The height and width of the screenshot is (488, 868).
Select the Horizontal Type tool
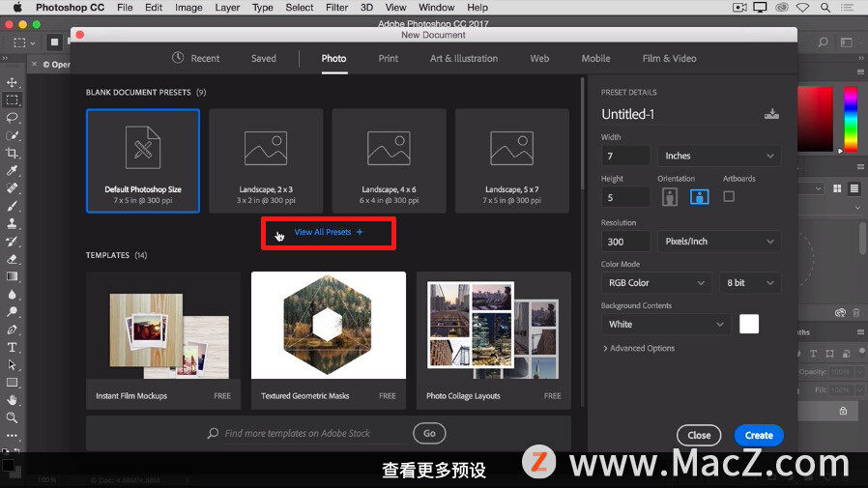pyautogui.click(x=12, y=348)
